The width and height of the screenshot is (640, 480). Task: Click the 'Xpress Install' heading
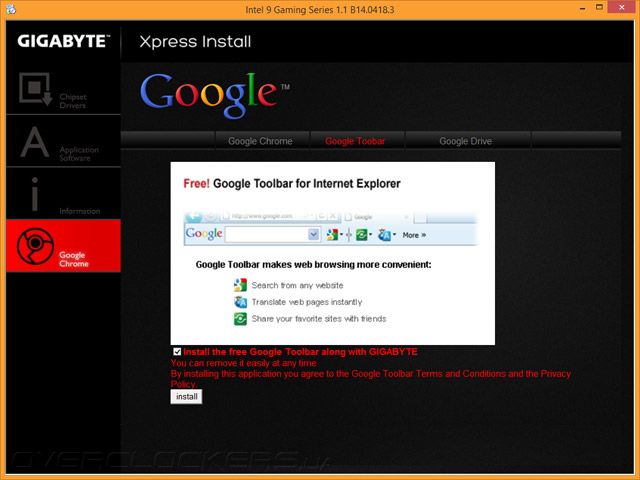[x=195, y=42]
